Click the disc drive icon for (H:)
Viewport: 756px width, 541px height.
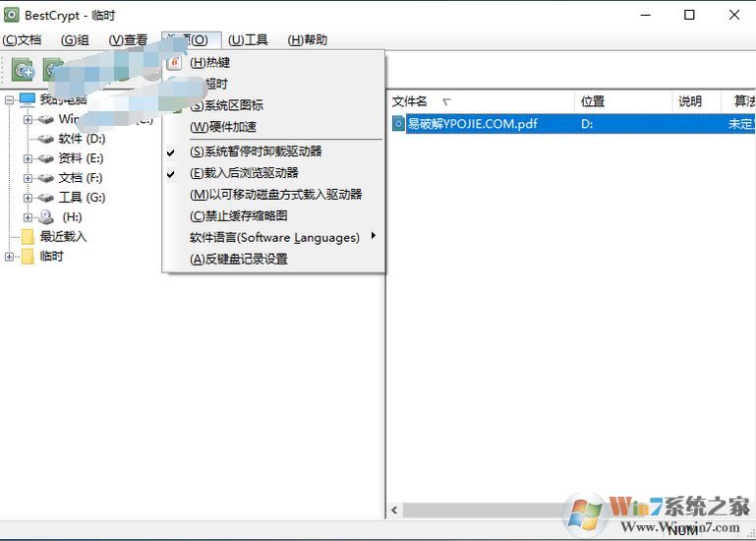point(46,217)
